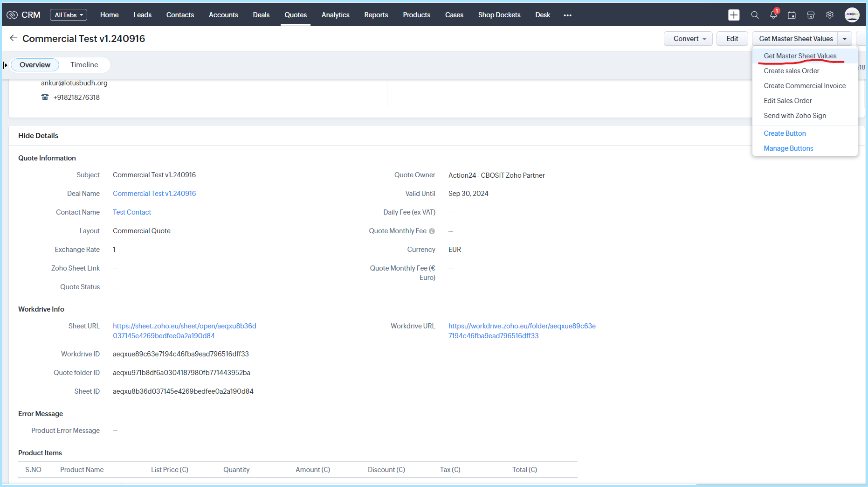Click the plus quick-create icon

click(734, 15)
